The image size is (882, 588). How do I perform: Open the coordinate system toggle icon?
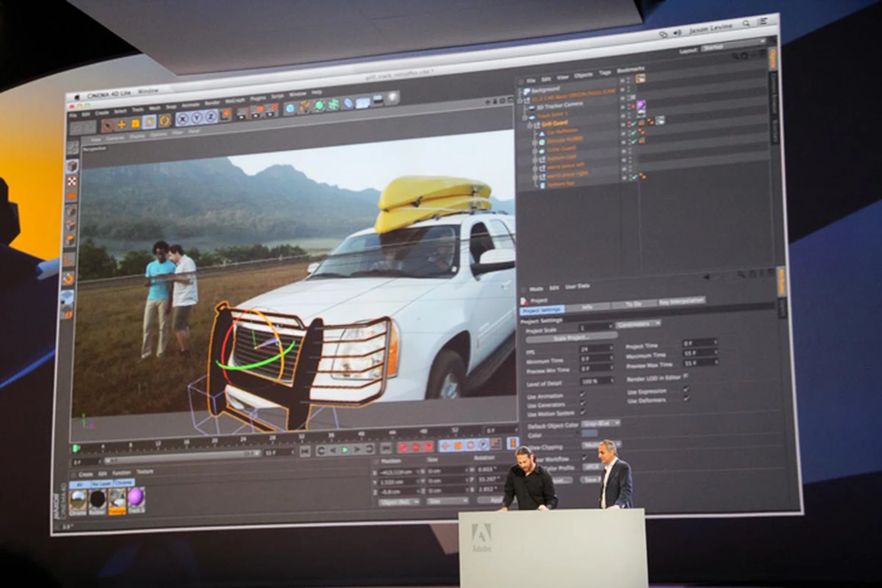pyautogui.click(x=224, y=116)
